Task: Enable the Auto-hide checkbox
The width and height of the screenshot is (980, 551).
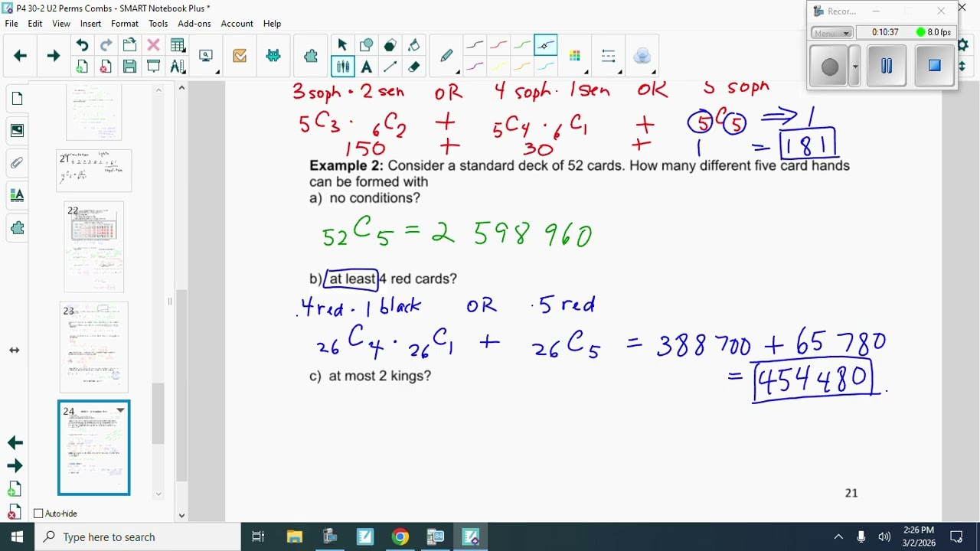Action: point(39,514)
